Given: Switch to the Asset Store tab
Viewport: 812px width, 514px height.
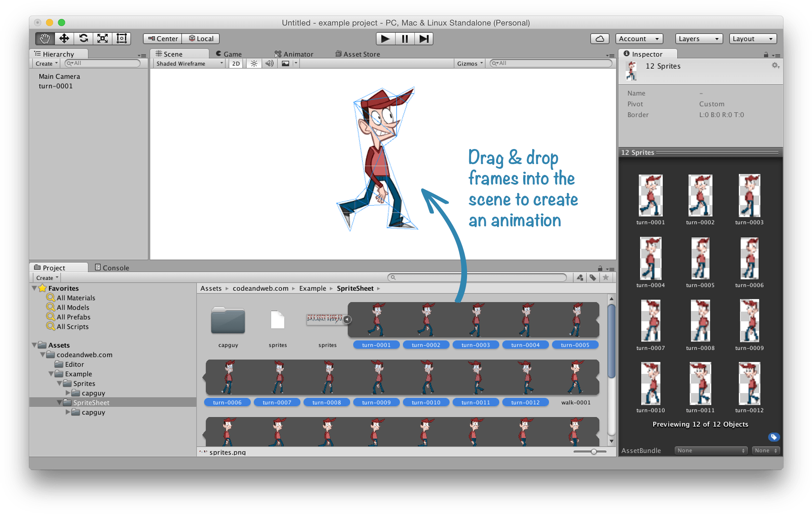Looking at the screenshot, I should tap(358, 54).
